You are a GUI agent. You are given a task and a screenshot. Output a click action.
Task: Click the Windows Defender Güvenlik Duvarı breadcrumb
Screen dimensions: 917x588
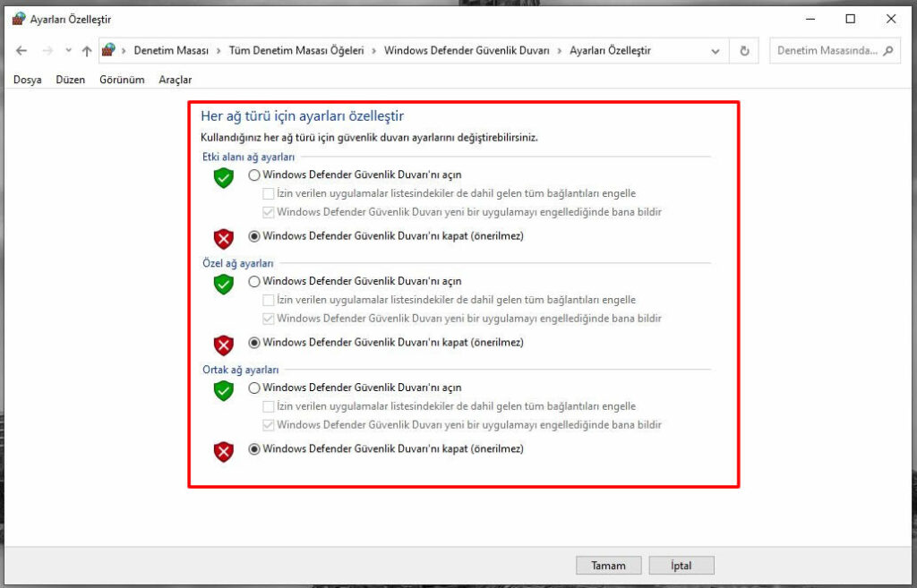[467, 51]
